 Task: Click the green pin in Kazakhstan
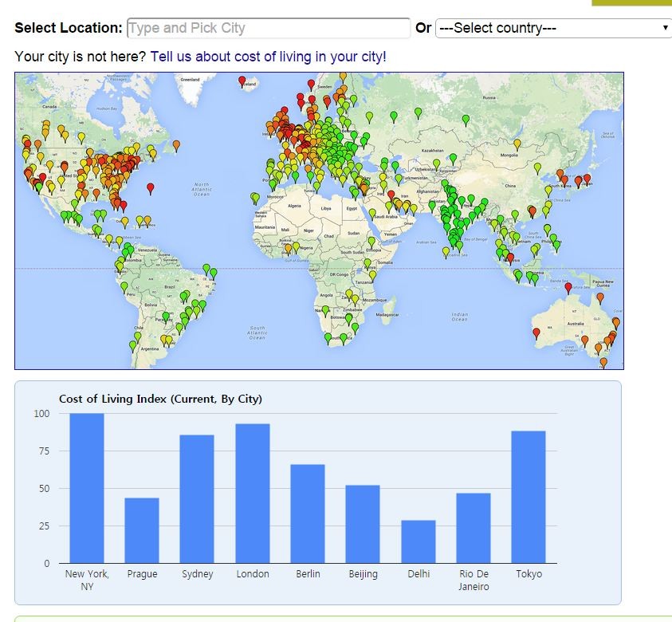tap(452, 158)
